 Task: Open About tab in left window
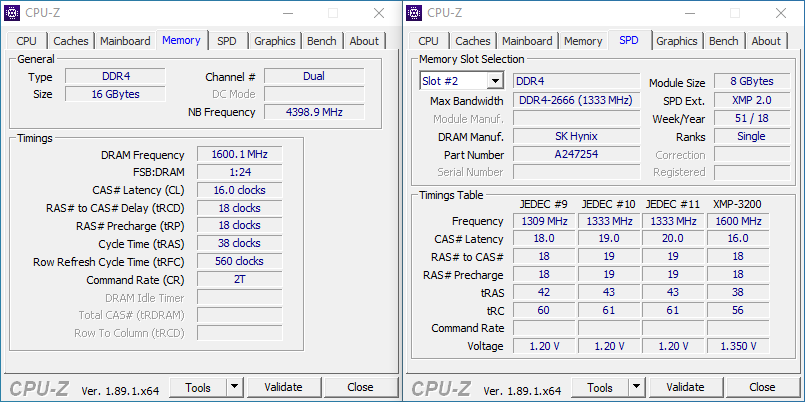pos(364,41)
